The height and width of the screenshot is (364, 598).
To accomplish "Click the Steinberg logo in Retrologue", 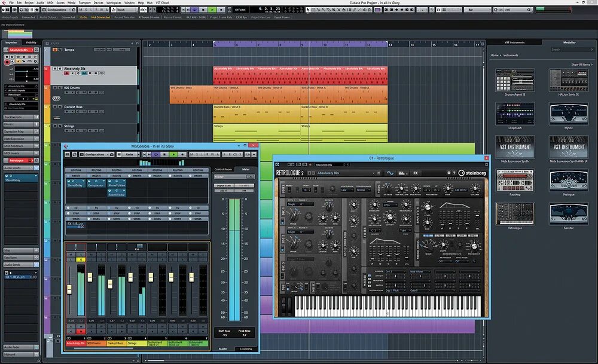I will (472, 173).
